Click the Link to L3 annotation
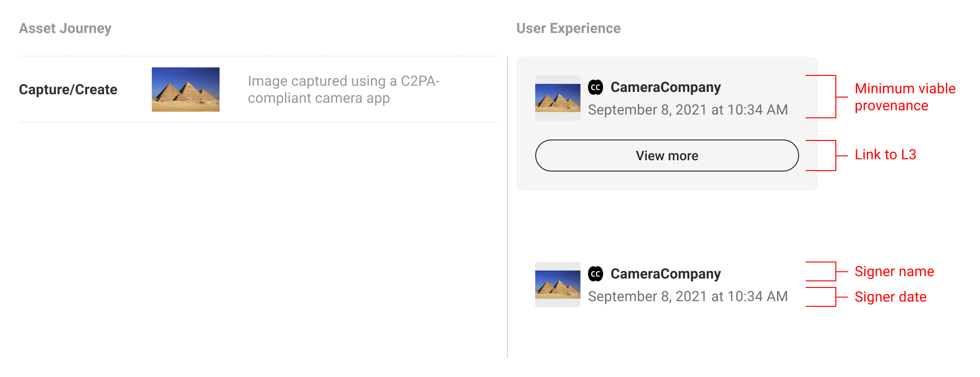Image resolution: width=980 pixels, height=377 pixels. tap(885, 155)
